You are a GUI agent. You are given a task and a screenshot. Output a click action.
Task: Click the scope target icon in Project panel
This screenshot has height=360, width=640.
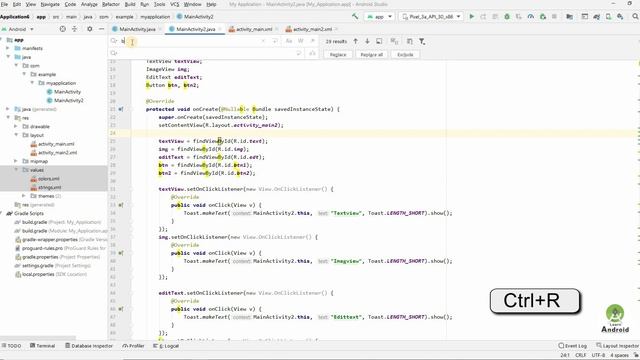62,29
